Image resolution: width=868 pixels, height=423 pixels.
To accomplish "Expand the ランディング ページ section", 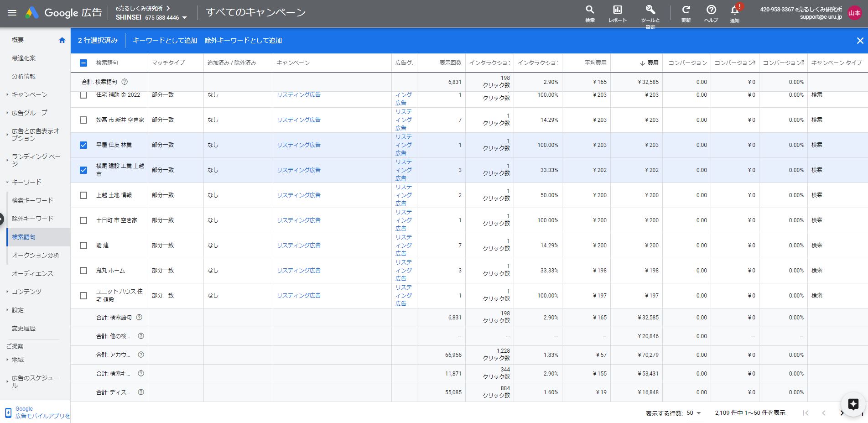I will click(7, 160).
